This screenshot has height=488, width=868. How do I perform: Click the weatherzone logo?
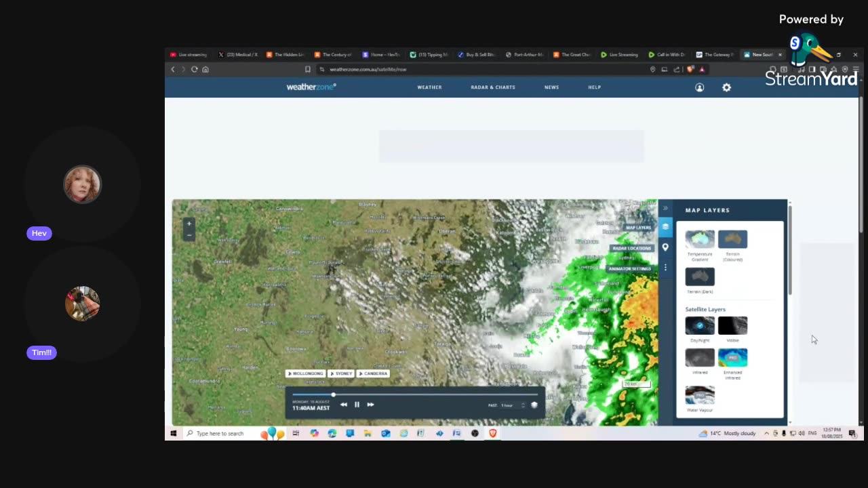pyautogui.click(x=311, y=87)
